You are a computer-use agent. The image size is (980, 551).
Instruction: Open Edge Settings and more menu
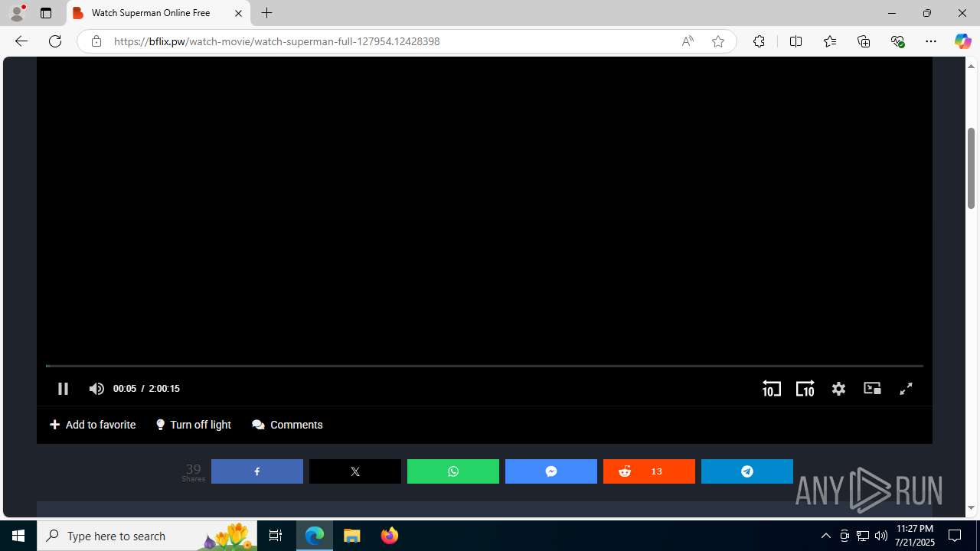click(931, 41)
